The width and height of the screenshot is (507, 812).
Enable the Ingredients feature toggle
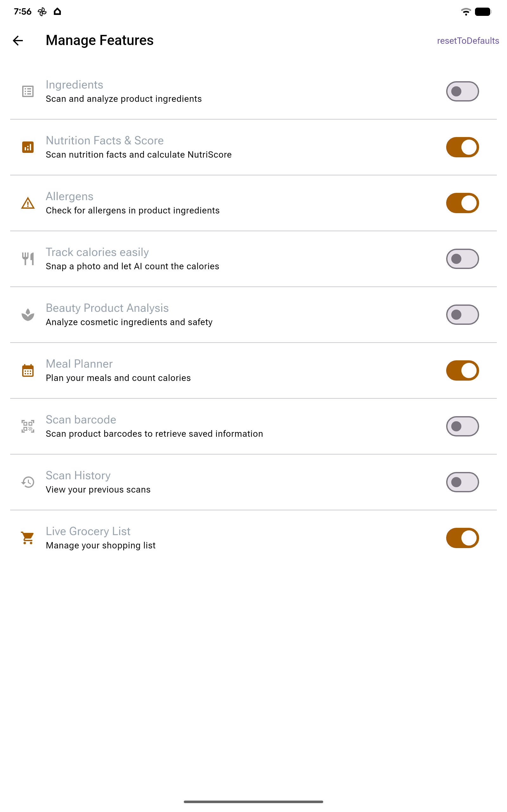click(x=463, y=91)
